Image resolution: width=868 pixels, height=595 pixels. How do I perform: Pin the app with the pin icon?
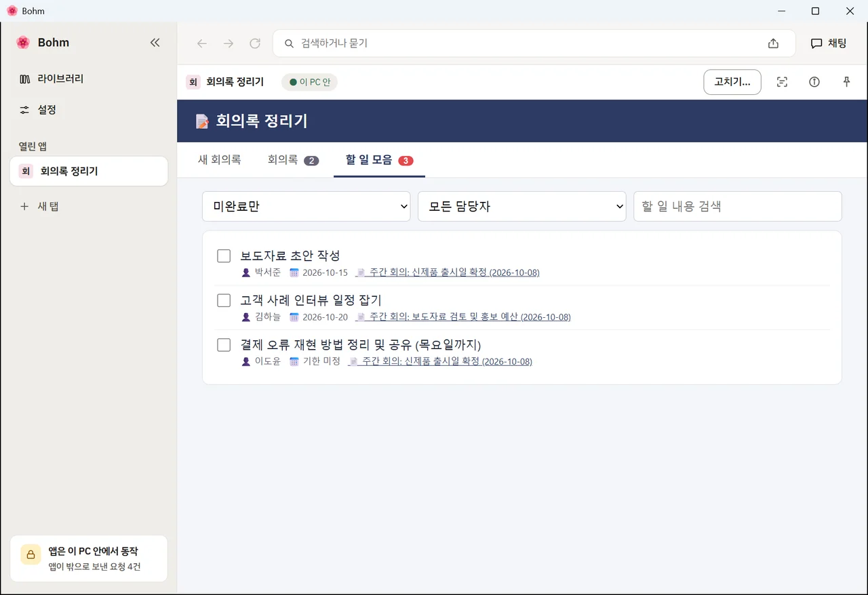846,82
